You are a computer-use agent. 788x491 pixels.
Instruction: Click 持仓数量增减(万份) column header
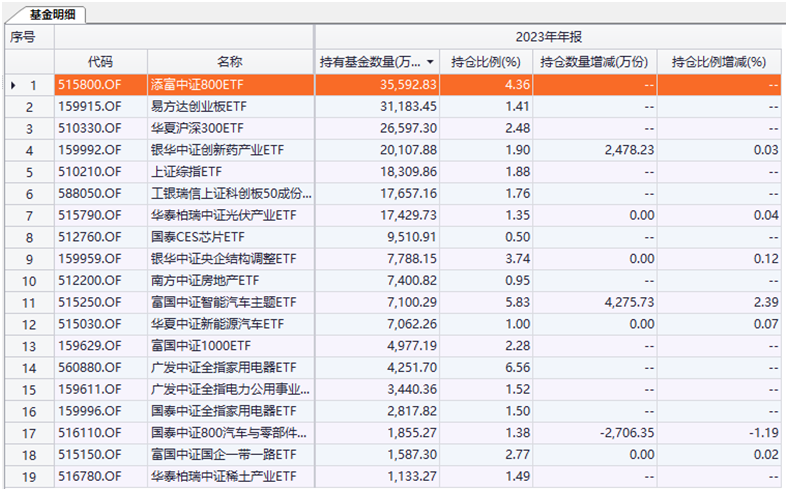[595, 62]
